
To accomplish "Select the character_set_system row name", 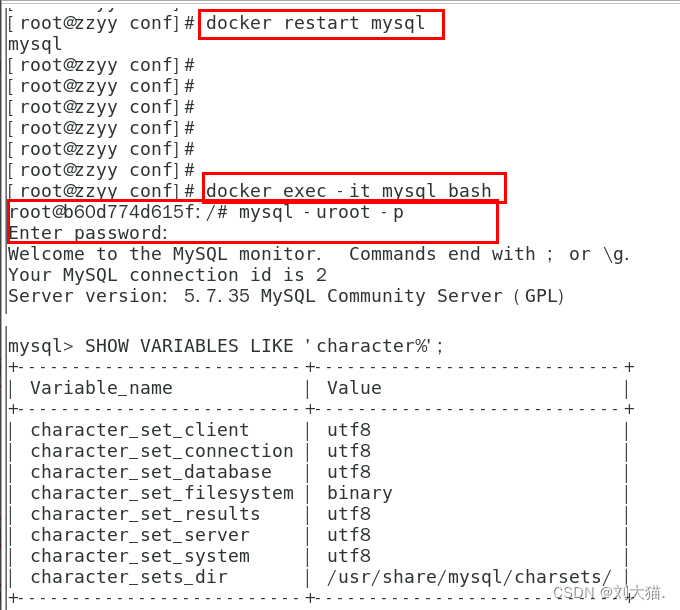I will pyautogui.click(x=140, y=556).
